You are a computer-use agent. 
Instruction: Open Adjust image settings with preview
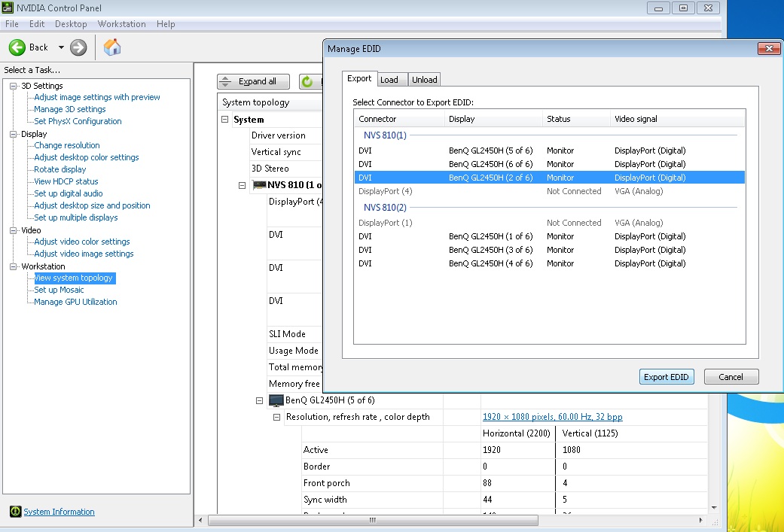pos(97,97)
